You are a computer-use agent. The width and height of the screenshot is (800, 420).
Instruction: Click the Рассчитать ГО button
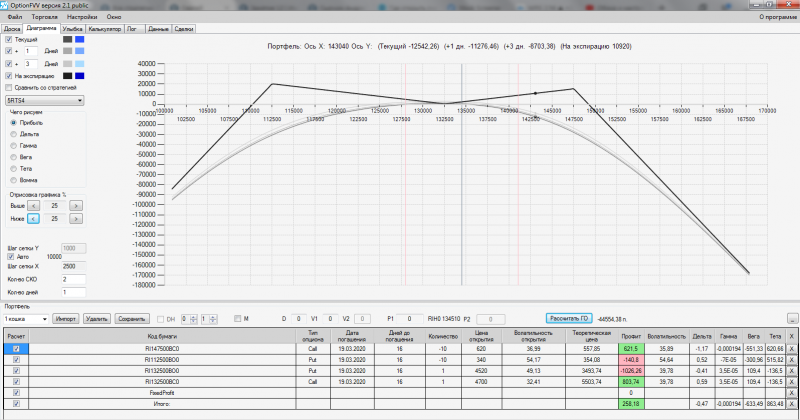(x=569, y=318)
